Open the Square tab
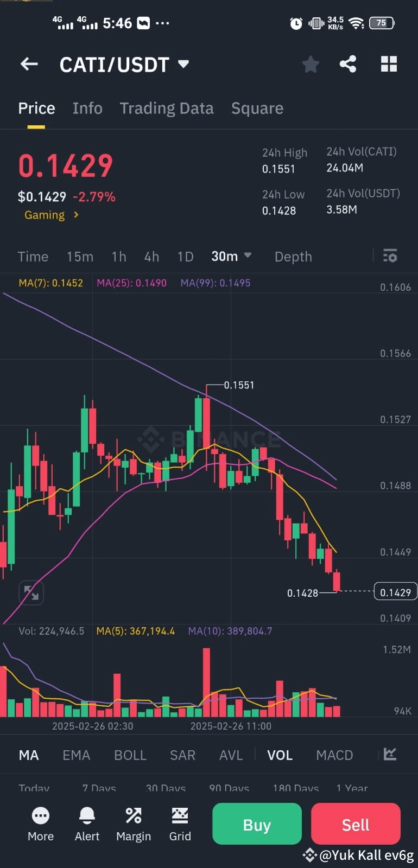 [x=257, y=108]
